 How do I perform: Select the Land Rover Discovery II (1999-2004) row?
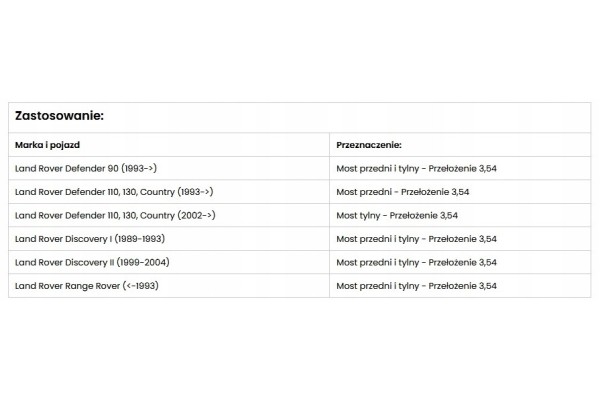point(300,262)
